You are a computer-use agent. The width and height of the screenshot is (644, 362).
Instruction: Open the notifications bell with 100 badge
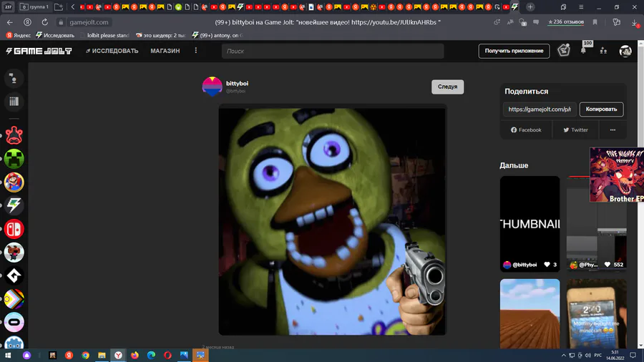coord(583,51)
